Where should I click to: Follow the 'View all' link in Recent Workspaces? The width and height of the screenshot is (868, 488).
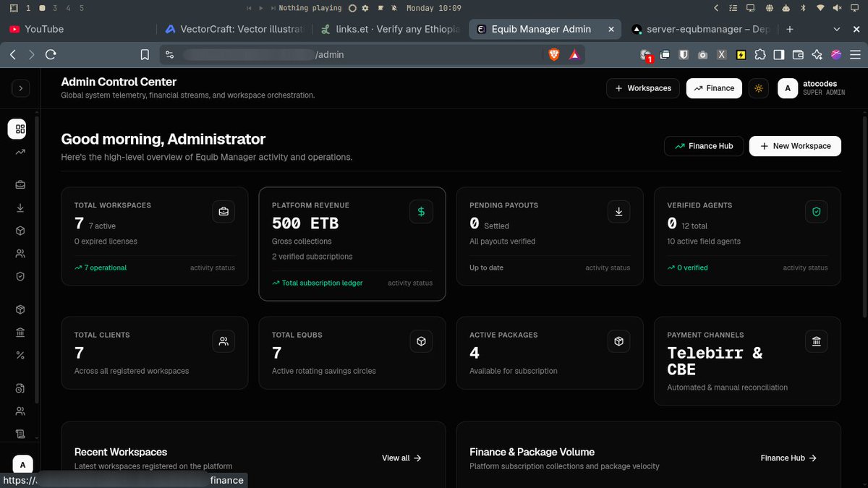401,458
